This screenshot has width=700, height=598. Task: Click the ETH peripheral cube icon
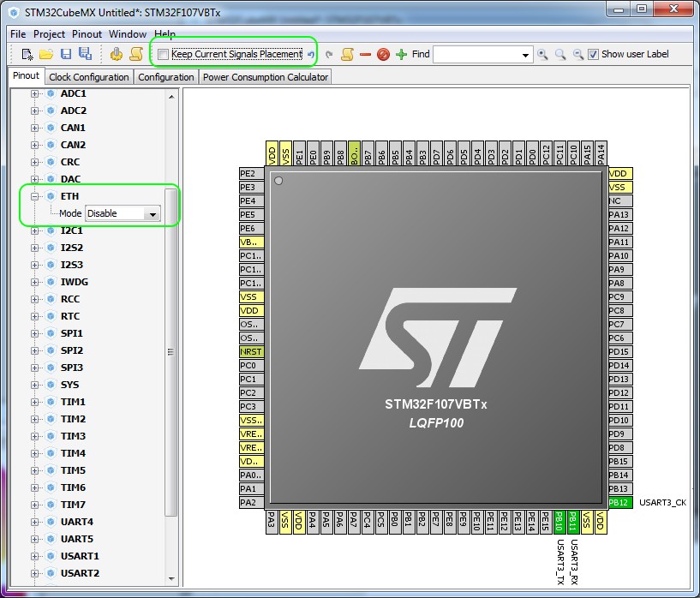point(51,196)
